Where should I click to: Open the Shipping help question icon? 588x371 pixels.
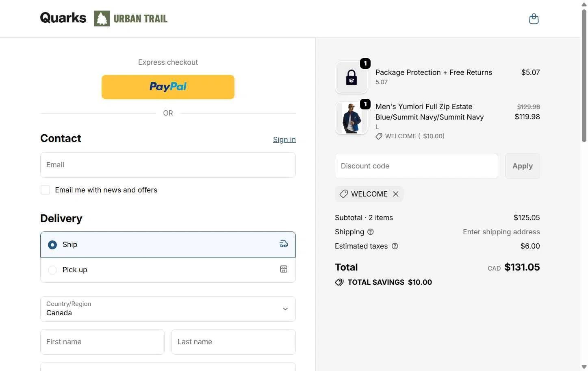pos(370,232)
